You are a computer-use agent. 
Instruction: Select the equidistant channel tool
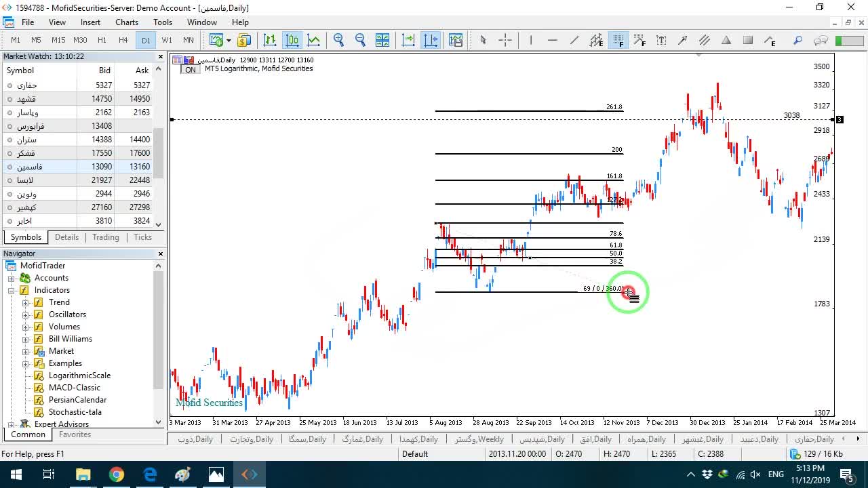(x=596, y=40)
